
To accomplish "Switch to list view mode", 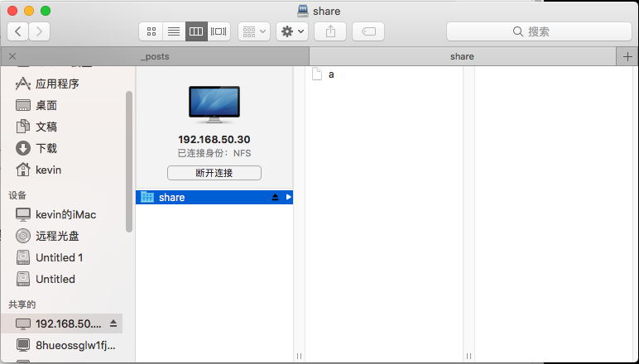I will 174,31.
